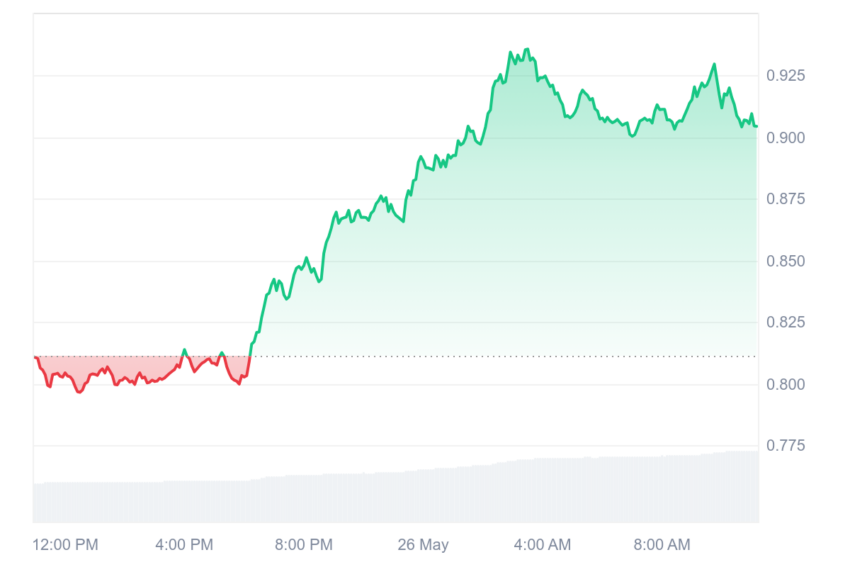Click the 4:00 PM time axis label
This screenshot has height=567, width=850.
[x=184, y=544]
